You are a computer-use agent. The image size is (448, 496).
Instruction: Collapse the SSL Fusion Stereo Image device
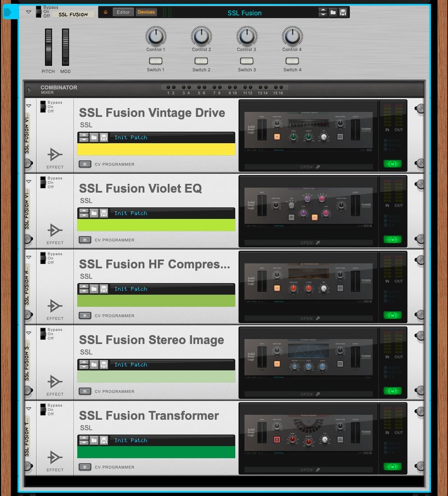[29, 333]
